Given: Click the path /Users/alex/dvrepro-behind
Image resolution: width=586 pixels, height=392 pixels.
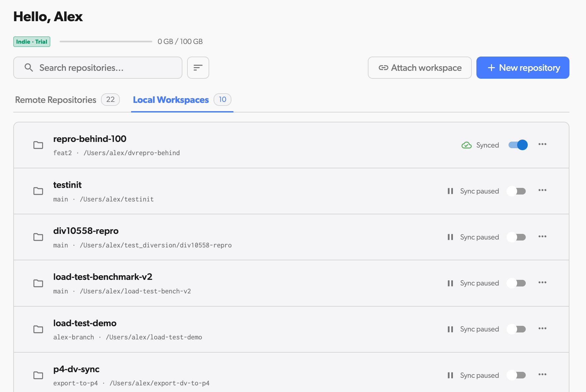Looking at the screenshot, I should click(x=132, y=153).
